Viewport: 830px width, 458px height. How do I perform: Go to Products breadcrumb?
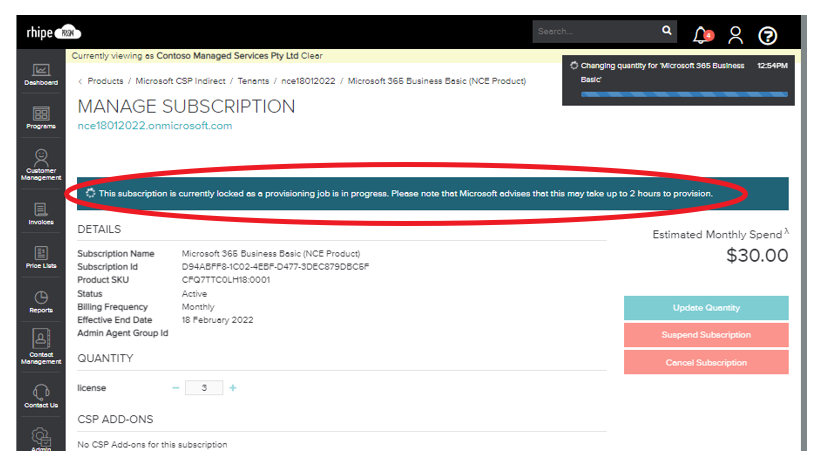[105, 81]
